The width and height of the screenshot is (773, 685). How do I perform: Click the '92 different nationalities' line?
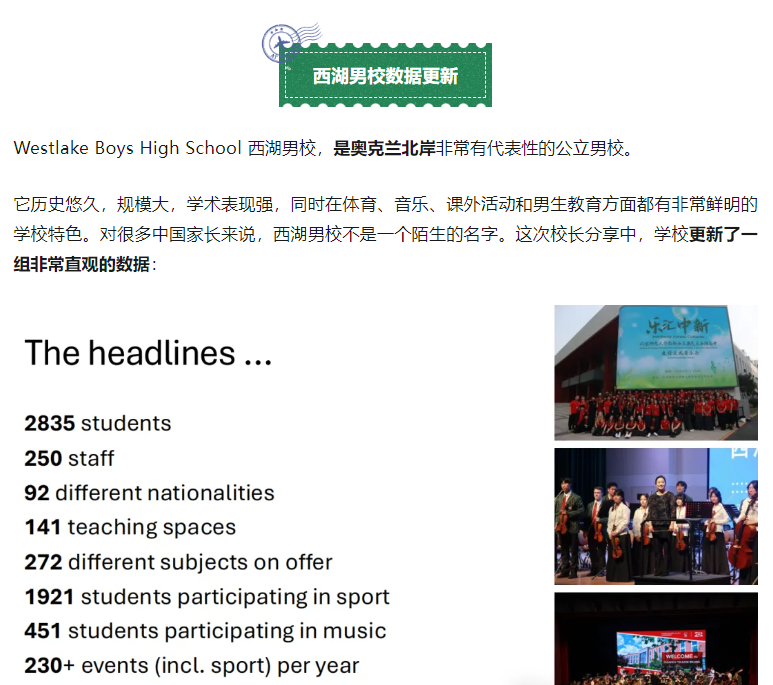click(x=149, y=493)
